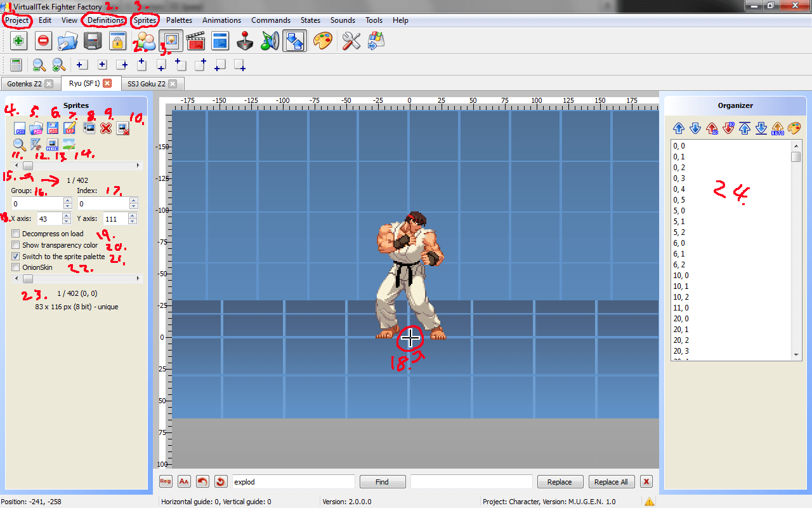Click the red down arrow 10 icon
Screen dimensions: 812x508
(728, 128)
